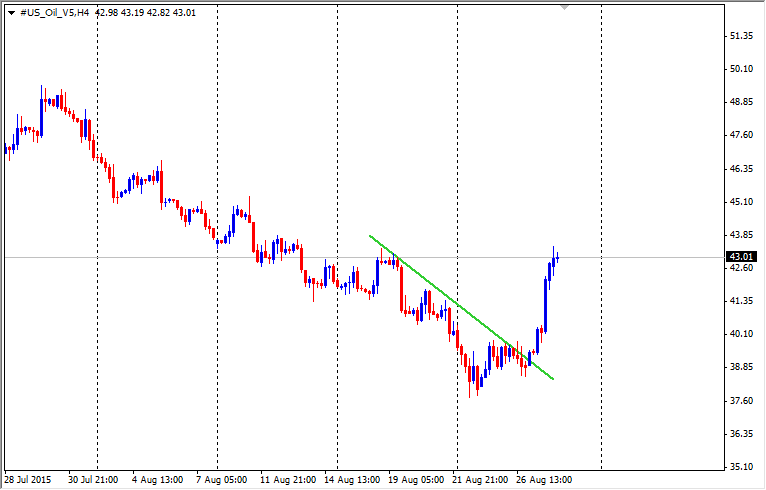Click the 41.35 price axis label
The height and width of the screenshot is (490, 766).
[x=741, y=301]
